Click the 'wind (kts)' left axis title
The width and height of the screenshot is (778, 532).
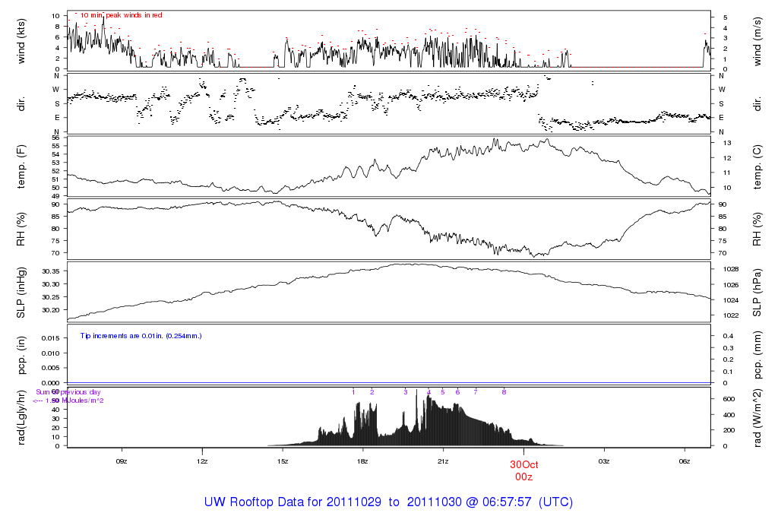point(21,40)
